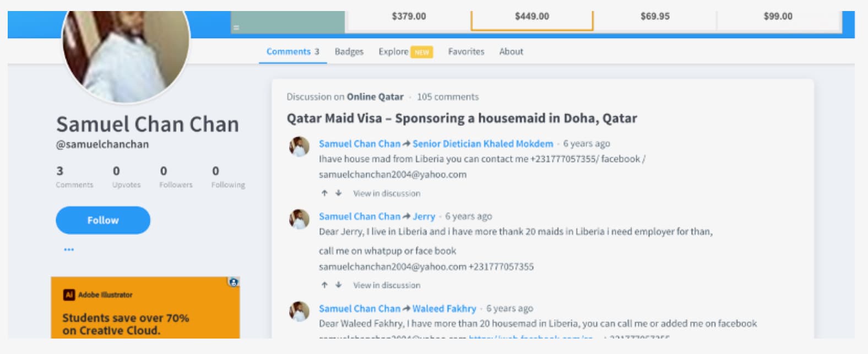Upvote the reply addressed to Jerry

tap(324, 285)
